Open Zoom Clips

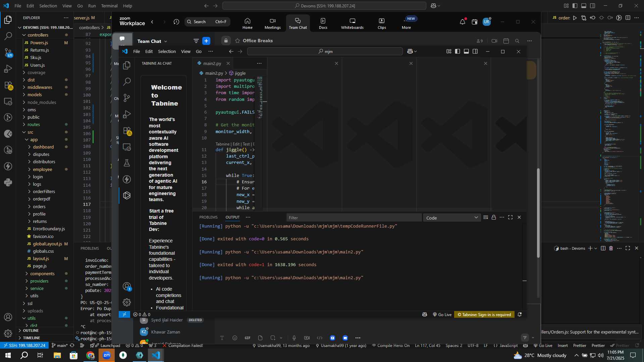tap(382, 23)
